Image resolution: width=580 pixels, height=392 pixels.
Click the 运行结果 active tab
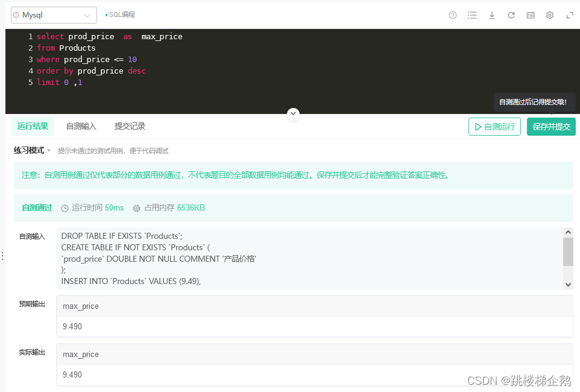[x=32, y=126]
